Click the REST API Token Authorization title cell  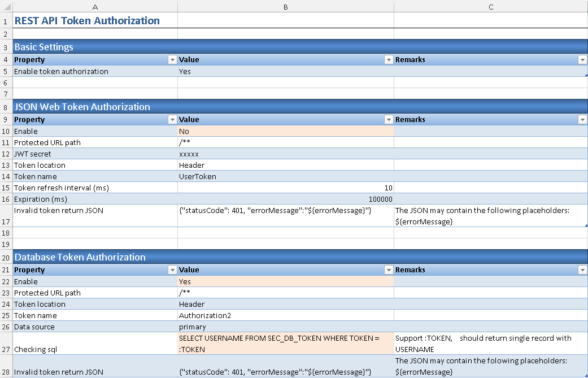click(x=94, y=21)
